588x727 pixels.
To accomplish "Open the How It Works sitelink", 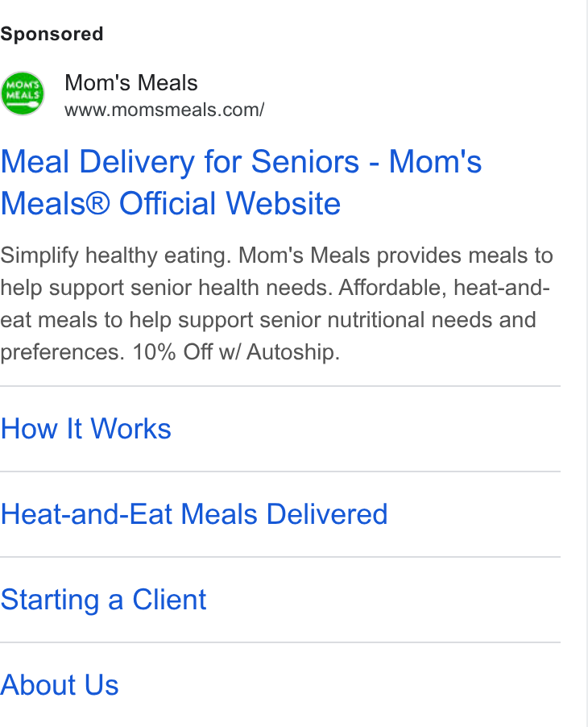I will tap(85, 429).
